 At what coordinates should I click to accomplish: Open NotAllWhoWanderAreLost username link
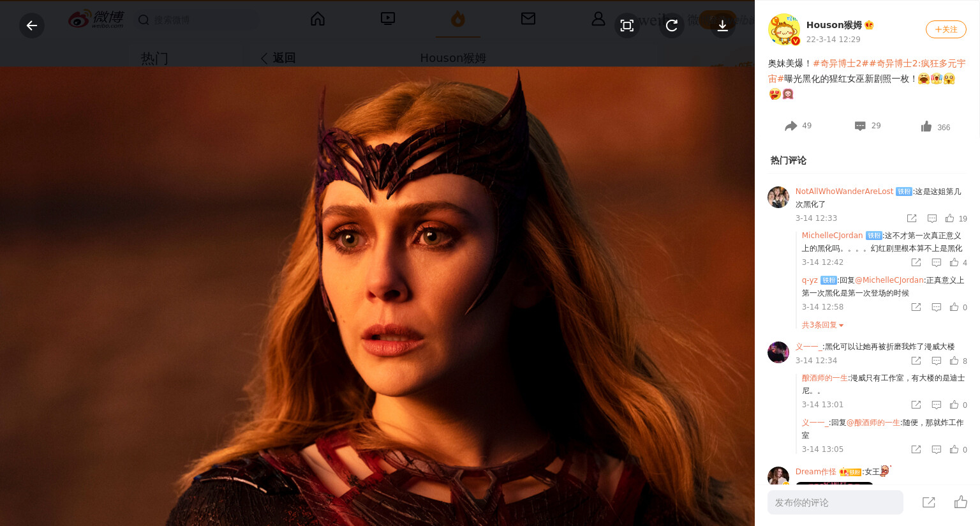[x=844, y=192]
